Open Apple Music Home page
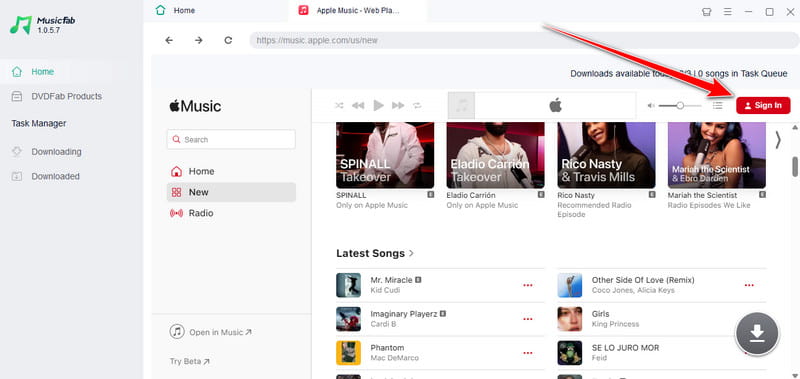This screenshot has height=379, width=800. pyautogui.click(x=231, y=171)
